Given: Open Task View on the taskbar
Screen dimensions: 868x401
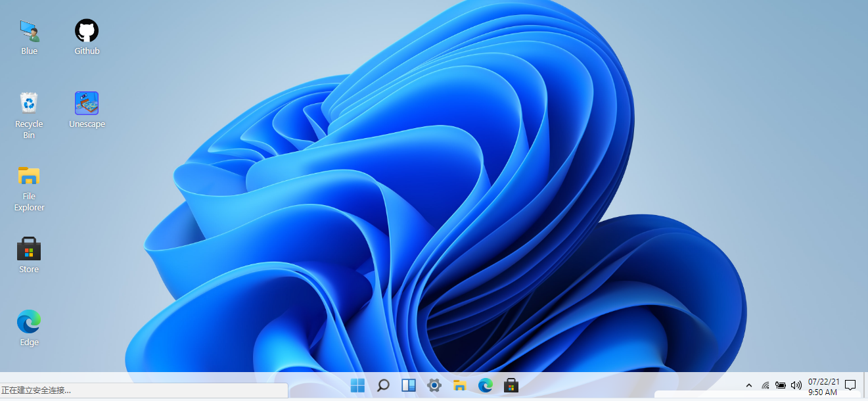Looking at the screenshot, I should (409, 385).
